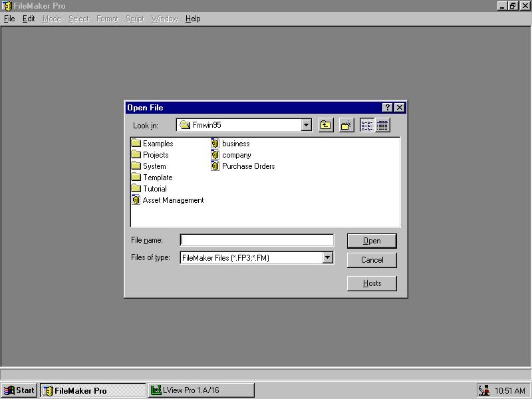Switch to Details view in file dialog

[382, 125]
